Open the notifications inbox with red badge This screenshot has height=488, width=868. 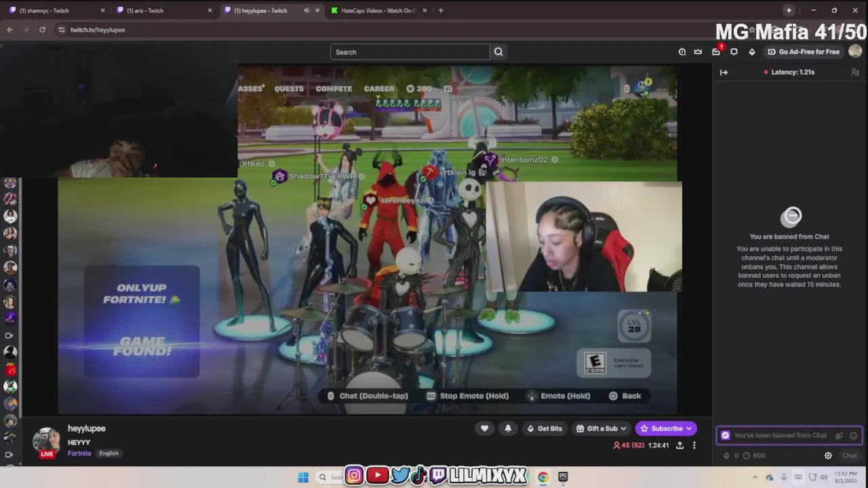click(716, 52)
